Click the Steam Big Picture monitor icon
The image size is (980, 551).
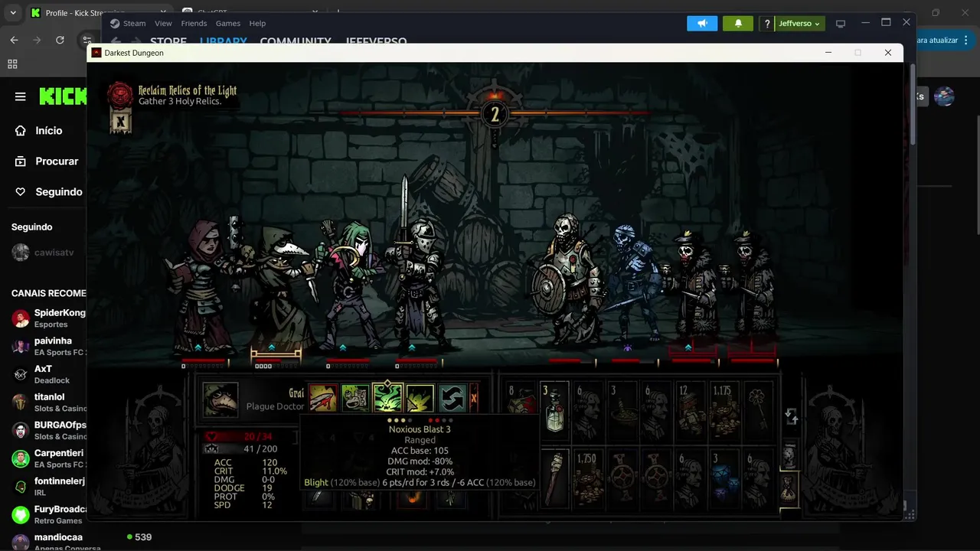click(x=841, y=24)
